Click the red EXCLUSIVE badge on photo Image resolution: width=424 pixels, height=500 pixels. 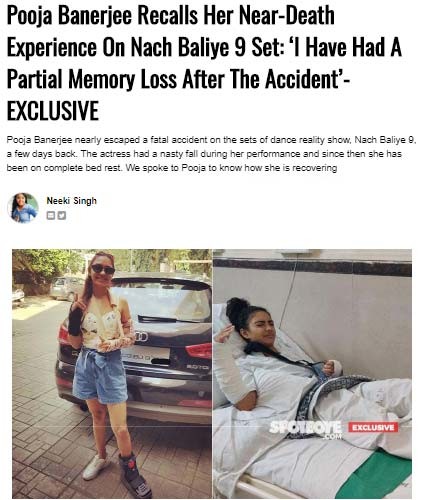click(373, 427)
